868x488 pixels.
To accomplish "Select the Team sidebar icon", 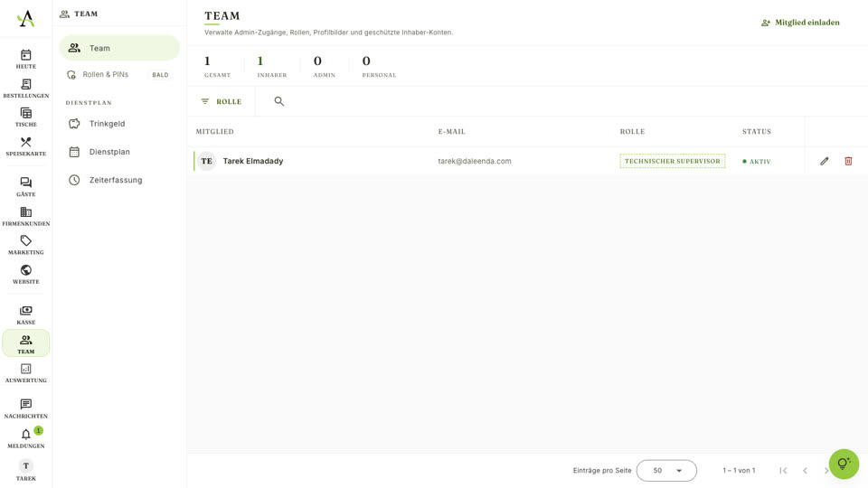I will pyautogui.click(x=26, y=343).
